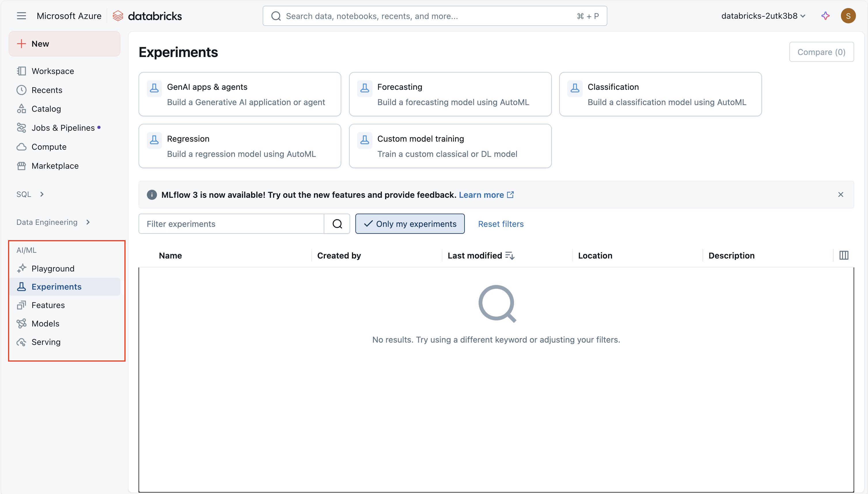This screenshot has width=868, height=494.
Task: Click Reset filters link
Action: click(501, 224)
